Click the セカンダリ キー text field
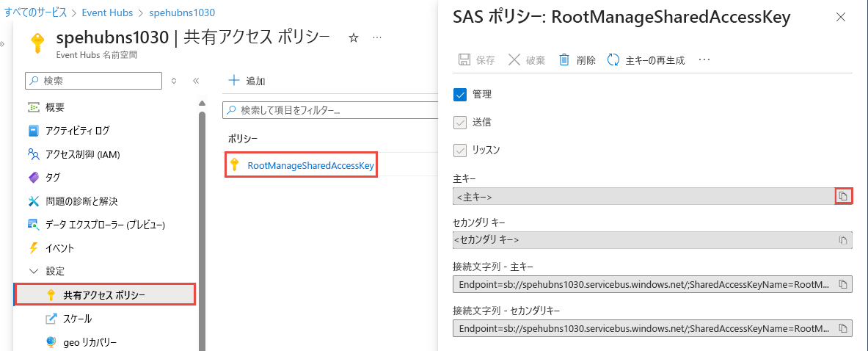 (643, 240)
